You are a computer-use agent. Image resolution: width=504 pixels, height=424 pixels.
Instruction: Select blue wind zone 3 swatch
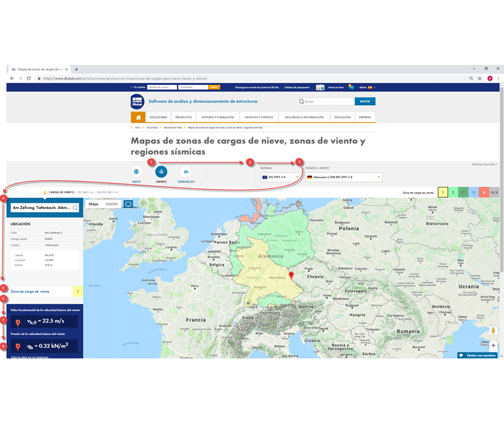(473, 192)
